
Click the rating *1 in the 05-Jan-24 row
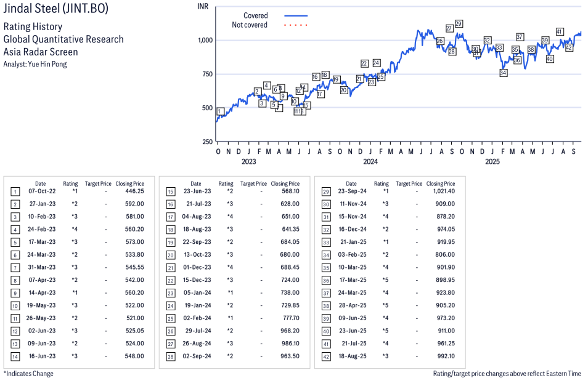pyautogui.click(x=231, y=292)
